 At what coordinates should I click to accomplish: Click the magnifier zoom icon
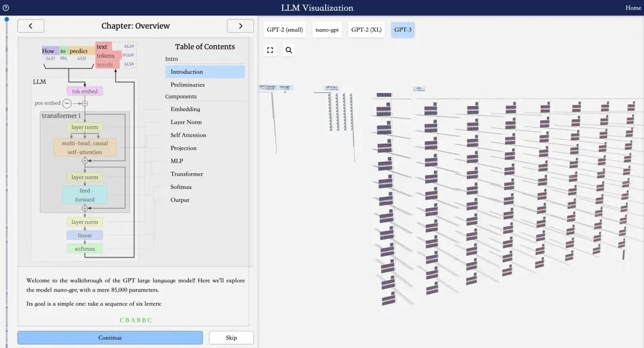tap(289, 50)
